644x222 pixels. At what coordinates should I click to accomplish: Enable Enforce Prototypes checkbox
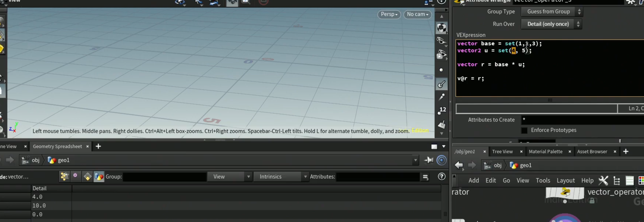pos(524,130)
